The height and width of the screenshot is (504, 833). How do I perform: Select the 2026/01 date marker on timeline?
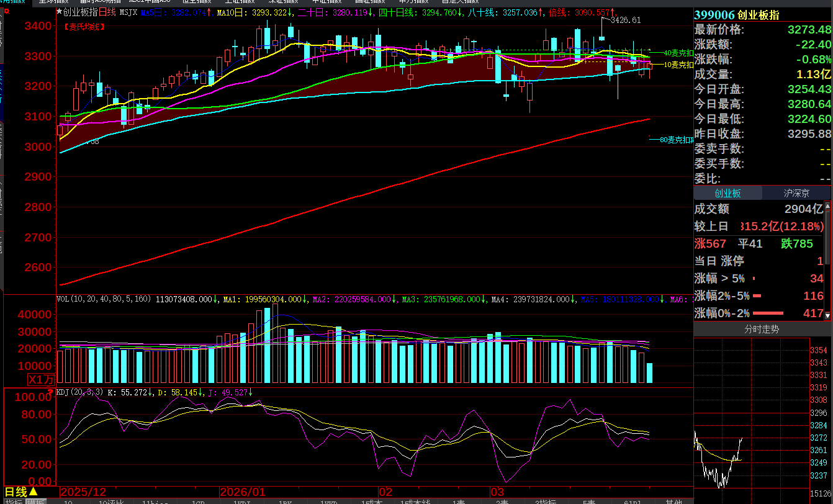coord(243,492)
